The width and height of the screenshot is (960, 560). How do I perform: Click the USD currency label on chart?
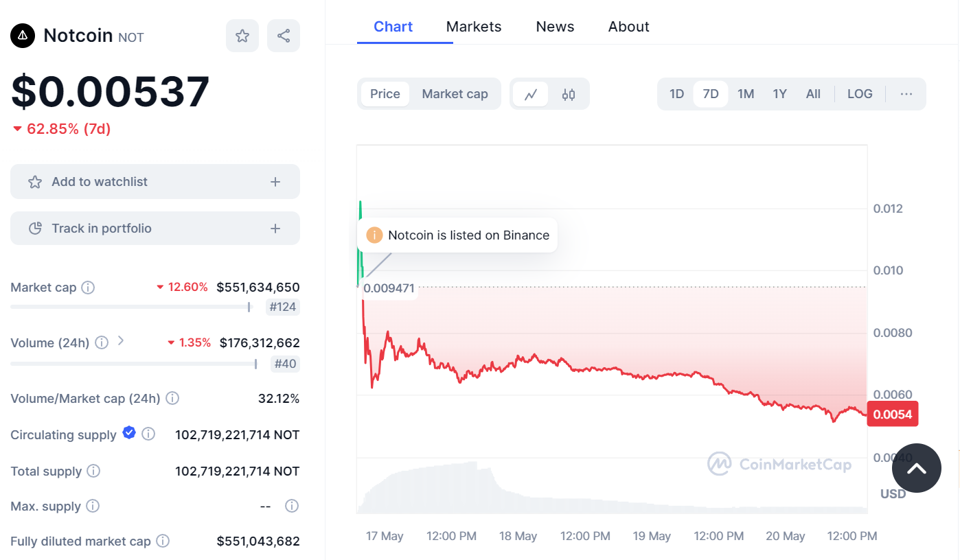point(893,493)
